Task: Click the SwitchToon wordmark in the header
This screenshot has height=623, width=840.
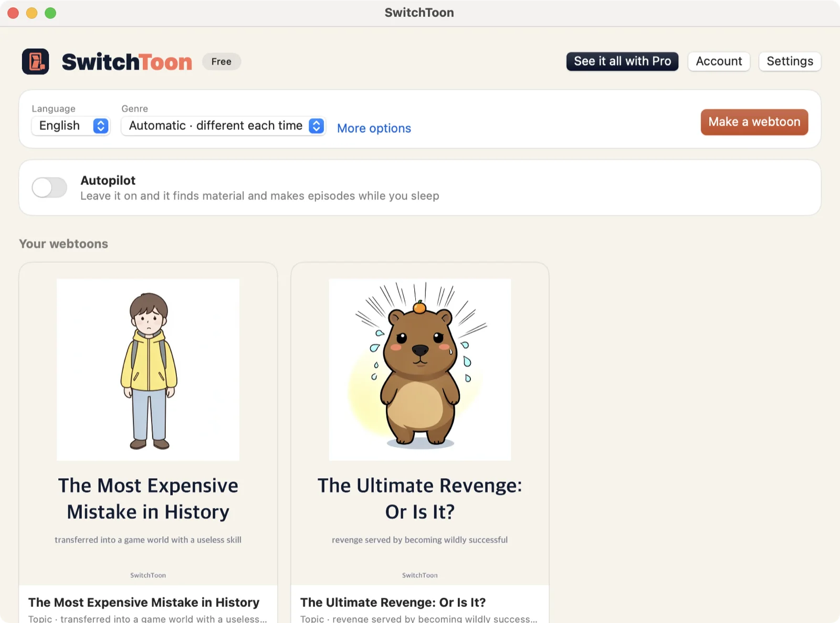Action: pyautogui.click(x=127, y=62)
